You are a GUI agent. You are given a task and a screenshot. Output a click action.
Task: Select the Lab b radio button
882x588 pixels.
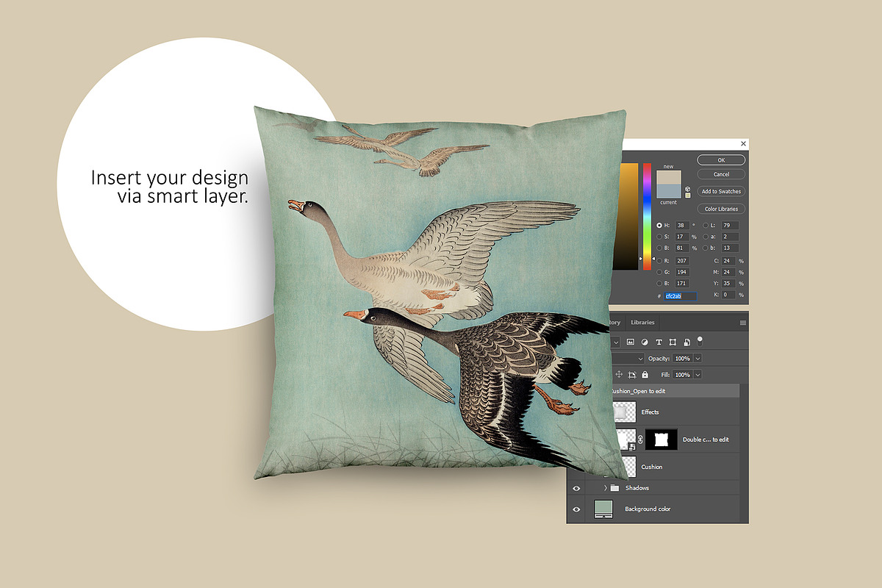[x=706, y=248]
